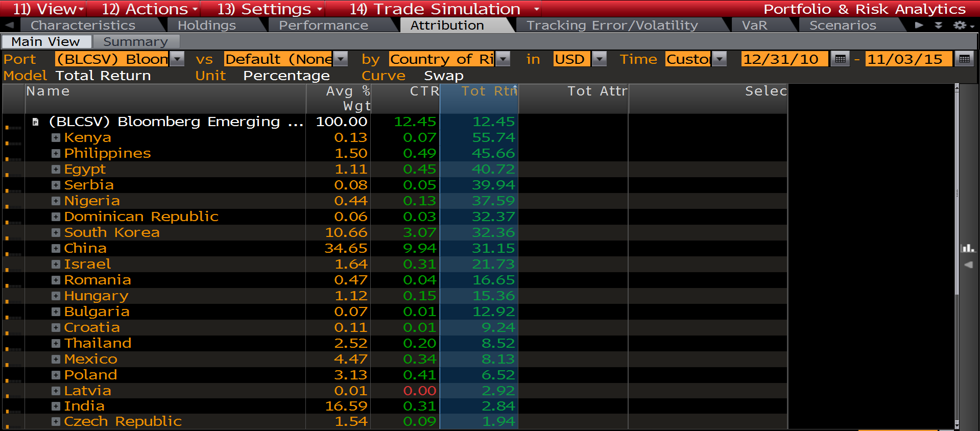Viewport: 980px width, 431px height.
Task: Expand the Israel row
Action: (56, 265)
